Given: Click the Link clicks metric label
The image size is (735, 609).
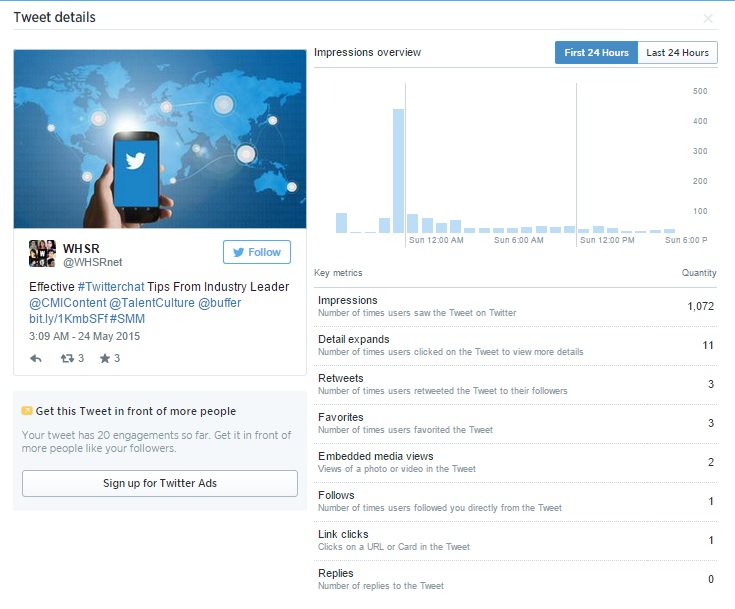Looking at the screenshot, I should click(x=343, y=534).
